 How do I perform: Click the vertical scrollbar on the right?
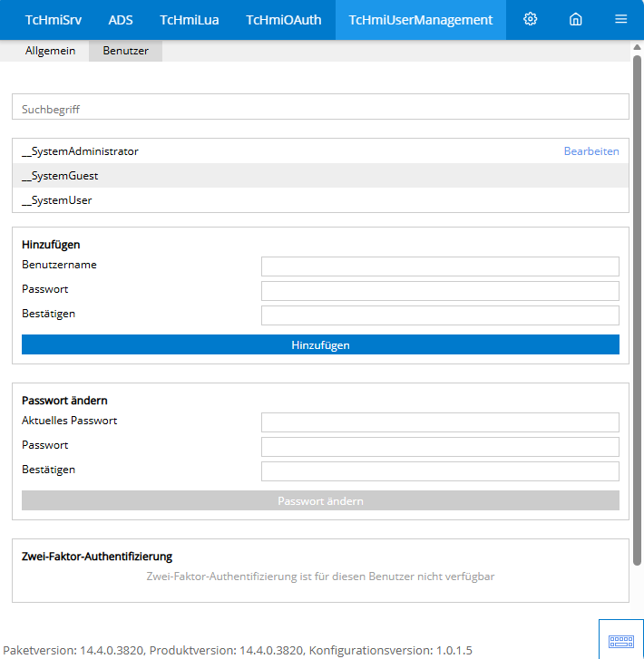click(x=637, y=308)
